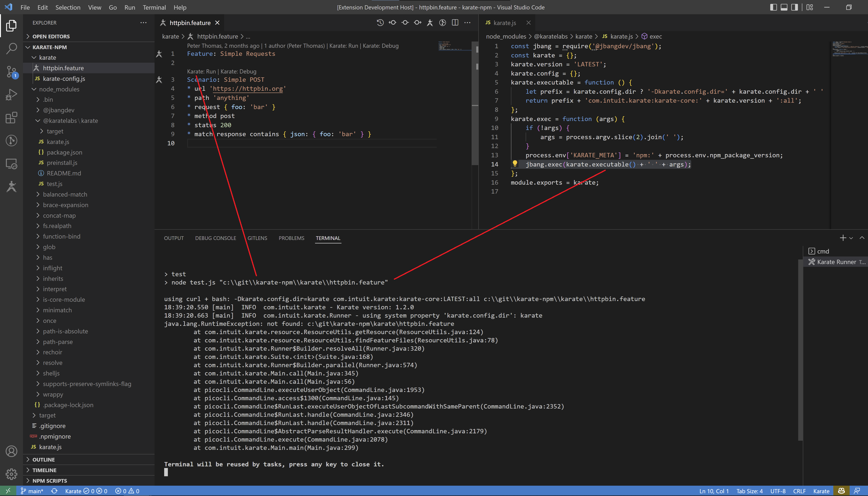Click the Karate: Debug codelens link

pyautogui.click(x=238, y=71)
